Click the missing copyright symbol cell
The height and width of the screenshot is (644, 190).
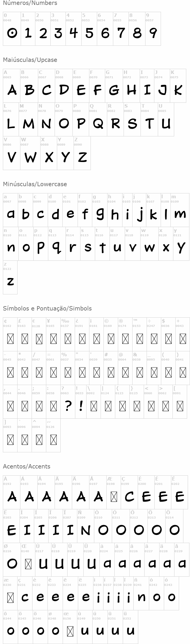pos(111,335)
